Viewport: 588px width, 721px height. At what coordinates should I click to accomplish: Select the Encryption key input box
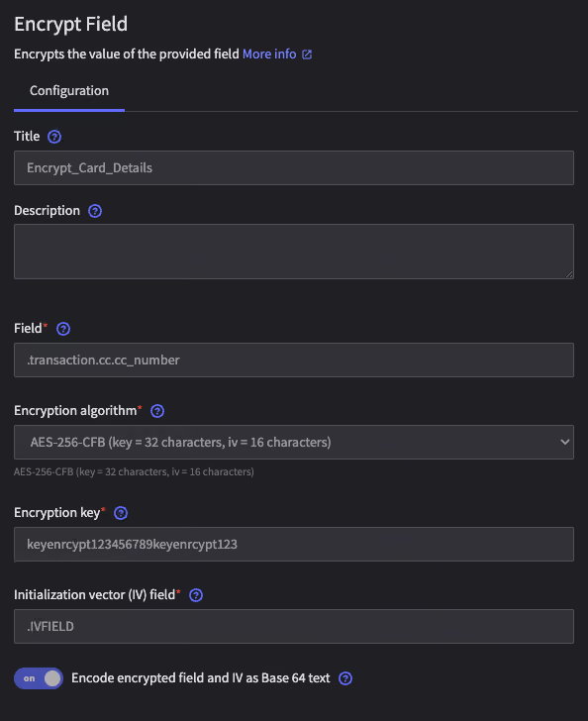pos(294,545)
